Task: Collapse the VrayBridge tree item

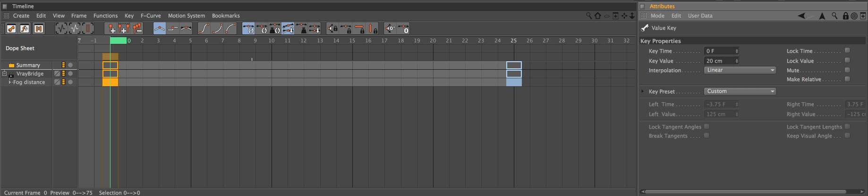Action: [x=4, y=73]
